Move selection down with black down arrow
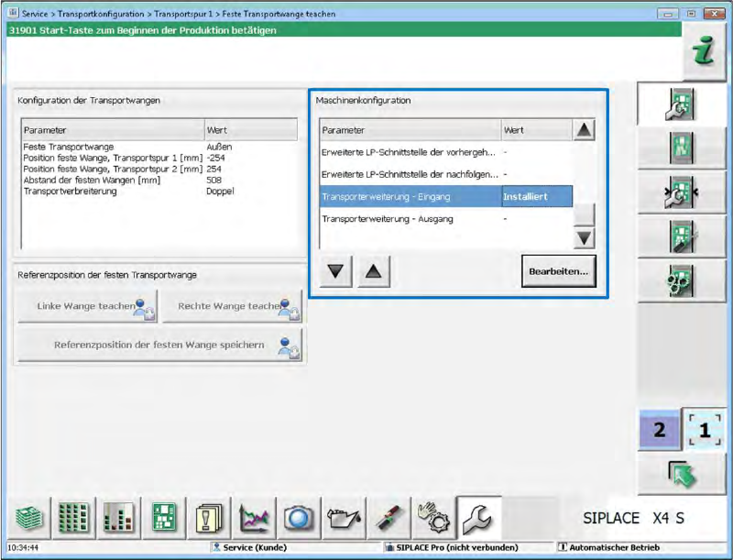 click(335, 270)
